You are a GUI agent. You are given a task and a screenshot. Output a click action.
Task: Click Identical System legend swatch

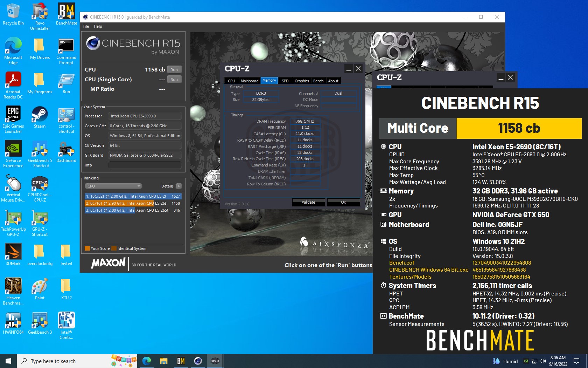click(114, 248)
